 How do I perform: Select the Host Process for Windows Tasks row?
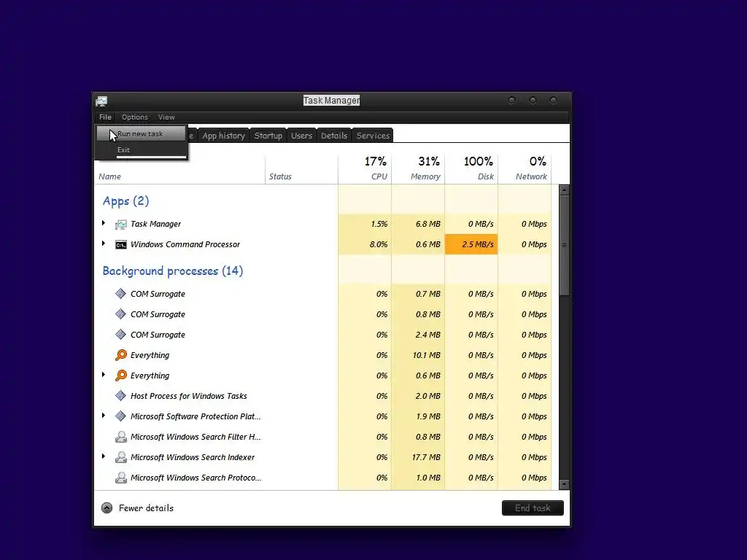(x=323, y=396)
